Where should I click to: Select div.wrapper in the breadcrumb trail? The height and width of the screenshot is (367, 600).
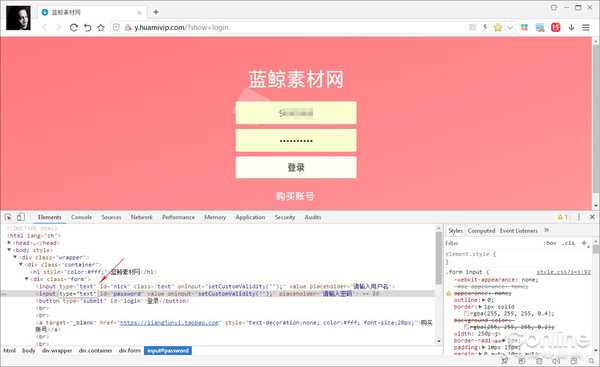(x=57, y=351)
